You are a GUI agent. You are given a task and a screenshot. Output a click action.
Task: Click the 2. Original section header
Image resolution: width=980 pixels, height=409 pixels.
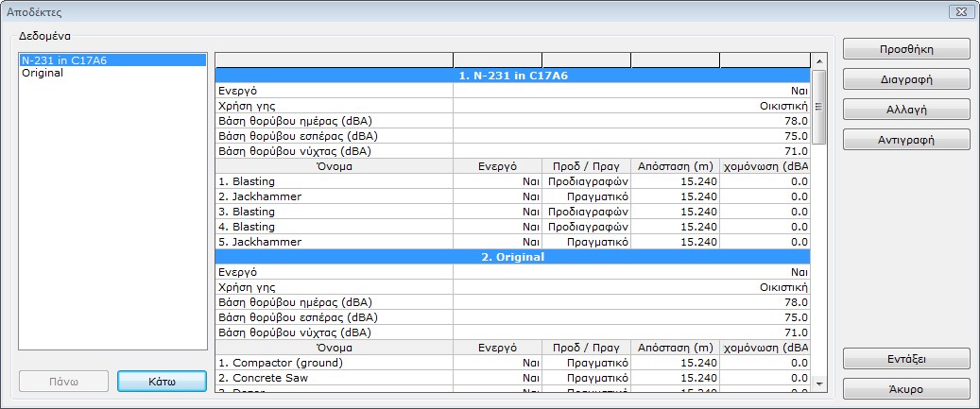(512, 257)
